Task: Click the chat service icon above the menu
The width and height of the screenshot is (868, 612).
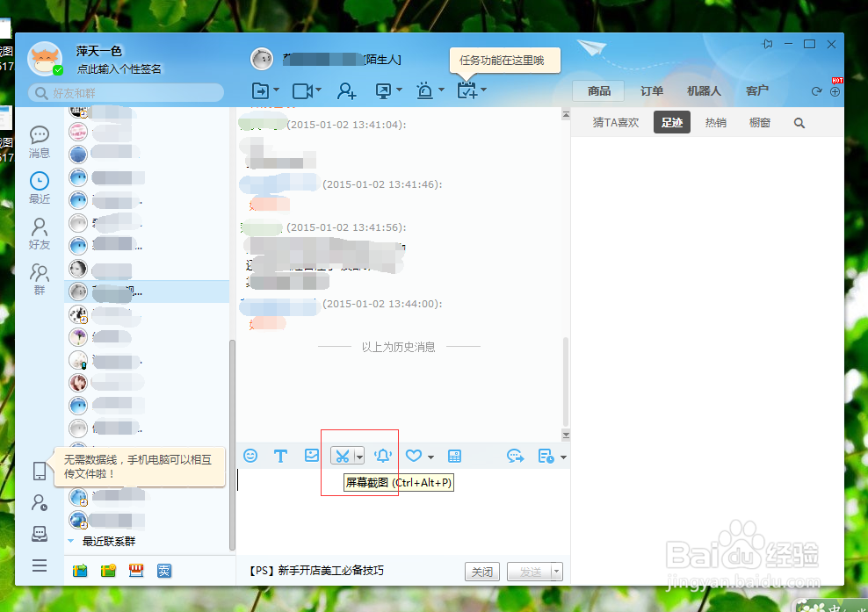Action: click(x=40, y=534)
